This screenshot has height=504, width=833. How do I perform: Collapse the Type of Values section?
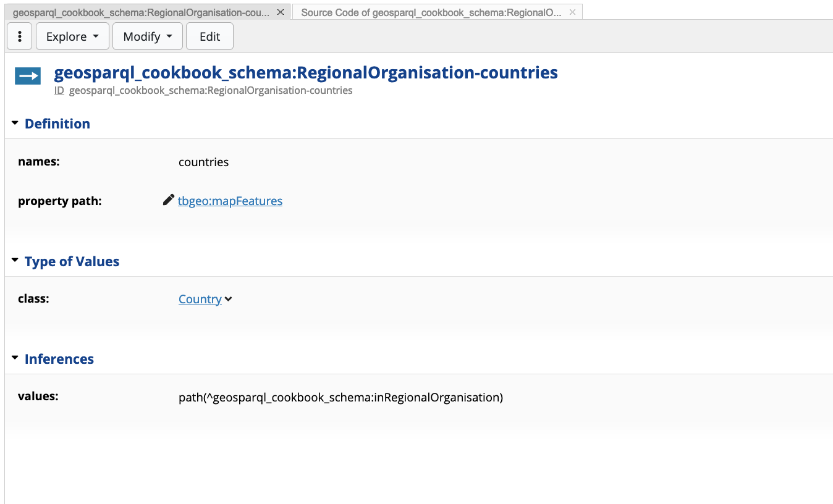[15, 261]
